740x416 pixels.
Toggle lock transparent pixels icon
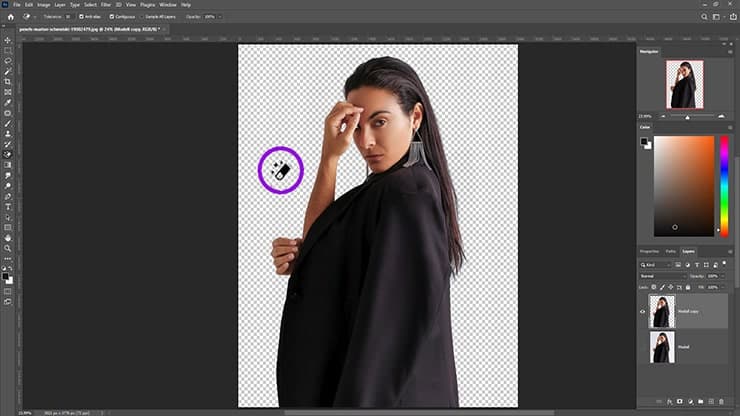654,287
